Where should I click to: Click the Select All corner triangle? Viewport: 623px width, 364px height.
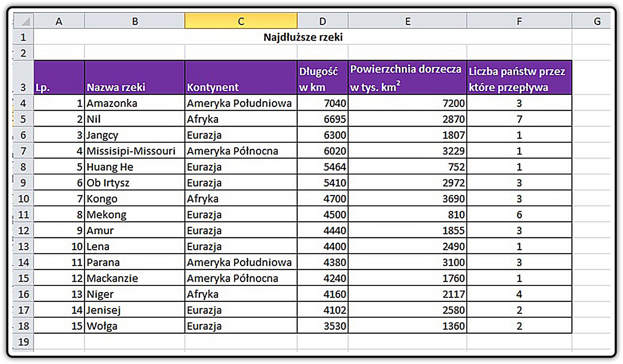24,21
